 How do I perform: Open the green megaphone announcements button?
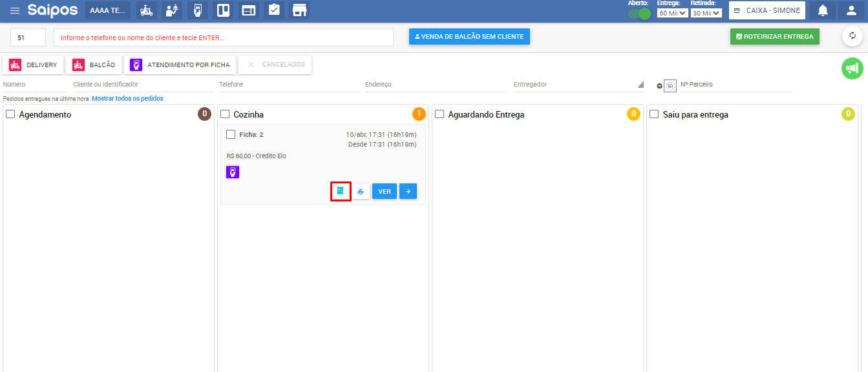852,68
